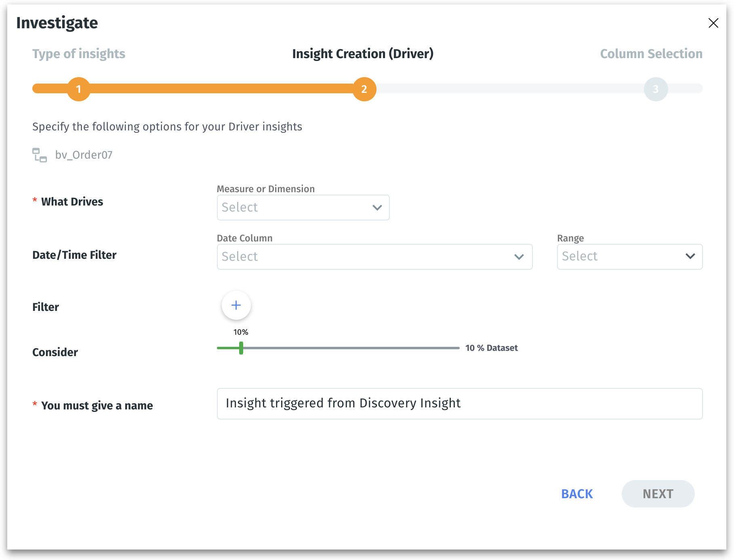Open the Measure or Dimension dropdown
This screenshot has width=734, height=560.
pyautogui.click(x=303, y=208)
